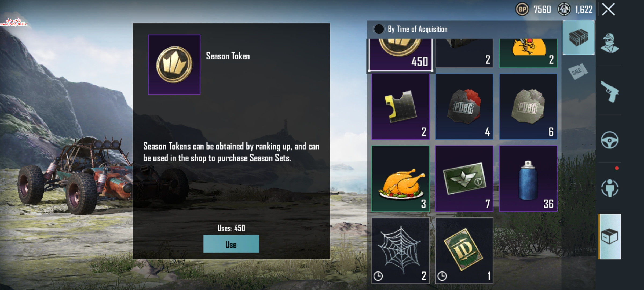Close the inventory with the X
Viewport: 644px width, 290px height.
[x=608, y=10]
